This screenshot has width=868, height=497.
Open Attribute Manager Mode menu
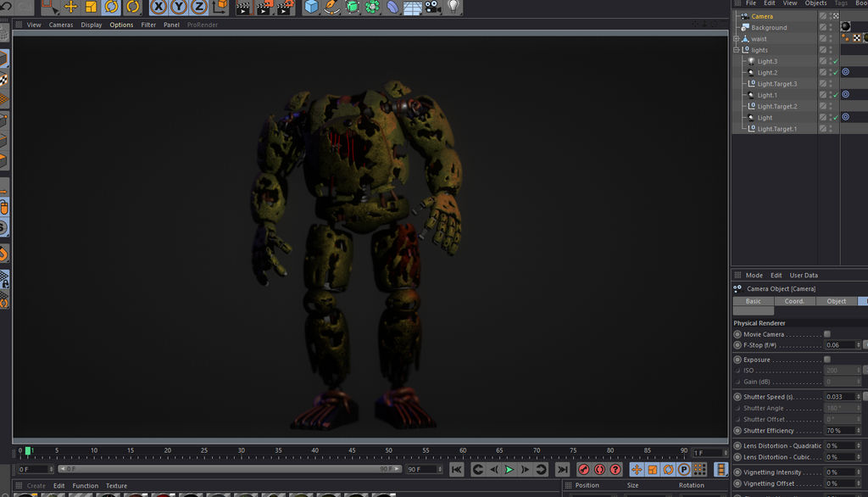[754, 276]
